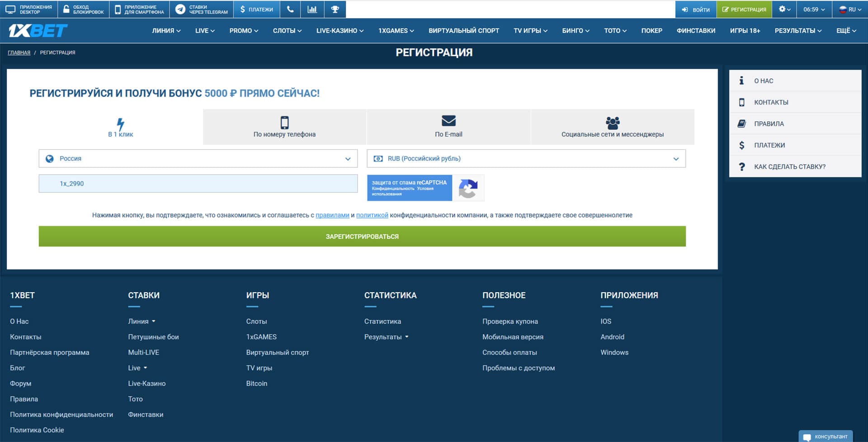The height and width of the screenshot is (442, 868).
Task: Switch to 'По E-mail' registration tab
Action: 448,127
